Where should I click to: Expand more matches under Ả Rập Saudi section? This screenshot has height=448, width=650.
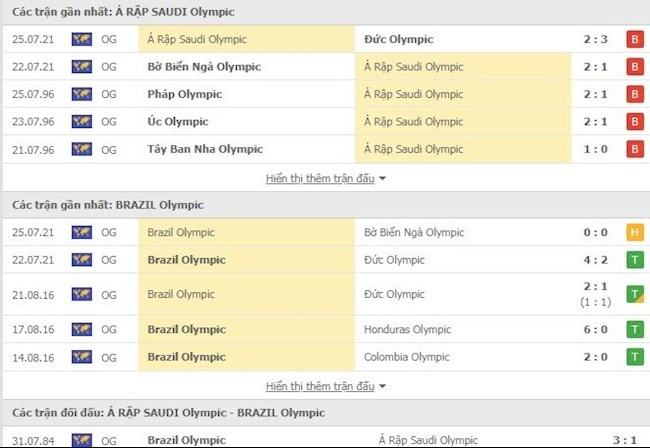click(x=319, y=178)
